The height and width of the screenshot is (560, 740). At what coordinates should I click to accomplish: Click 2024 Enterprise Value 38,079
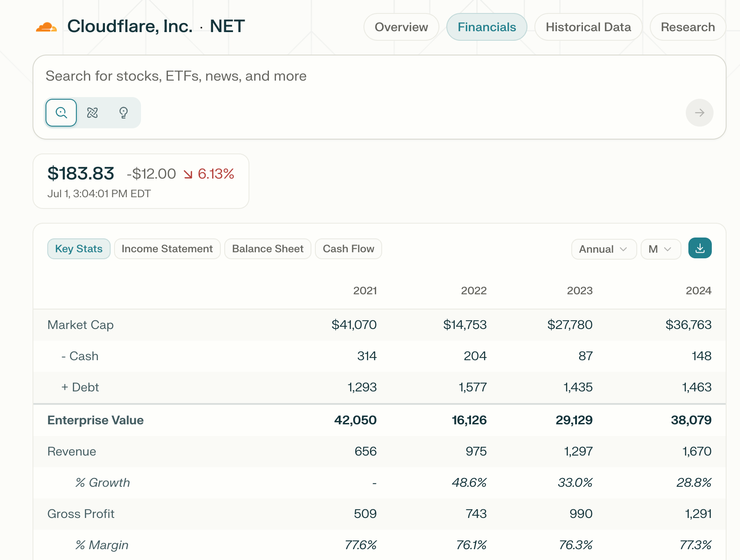(691, 420)
